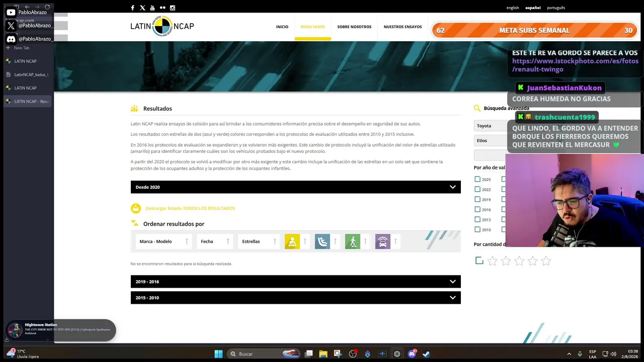Sort results by Fecha
The width and height of the screenshot is (644, 362).
tap(214, 241)
